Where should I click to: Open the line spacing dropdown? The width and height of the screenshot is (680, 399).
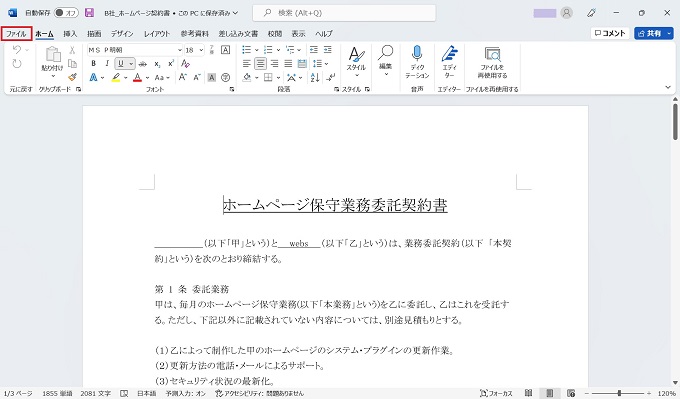tap(320, 64)
